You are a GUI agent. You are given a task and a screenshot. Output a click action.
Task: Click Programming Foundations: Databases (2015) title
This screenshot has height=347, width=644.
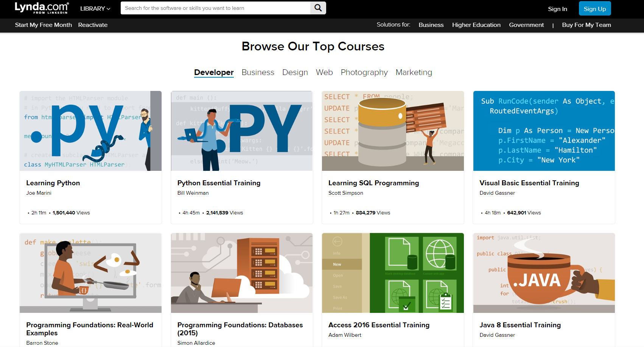(240, 329)
